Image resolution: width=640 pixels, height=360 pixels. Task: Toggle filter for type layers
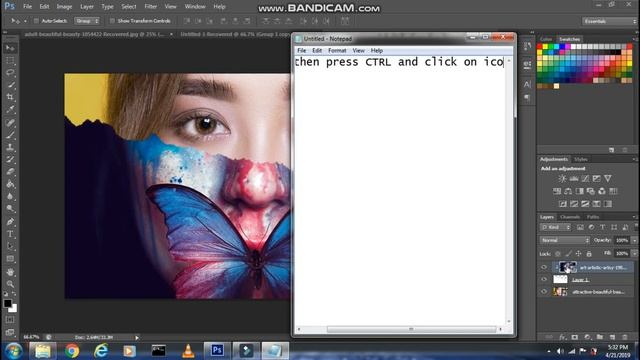click(602, 227)
